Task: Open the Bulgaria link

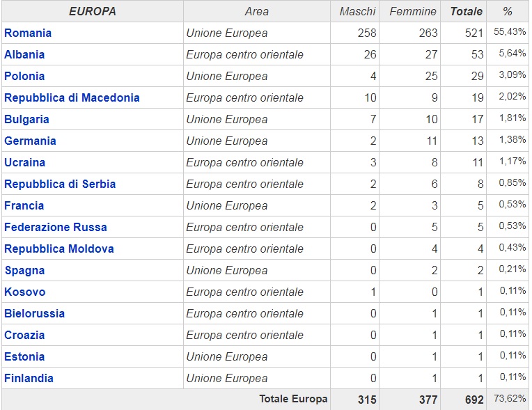Action: pyautogui.click(x=26, y=119)
